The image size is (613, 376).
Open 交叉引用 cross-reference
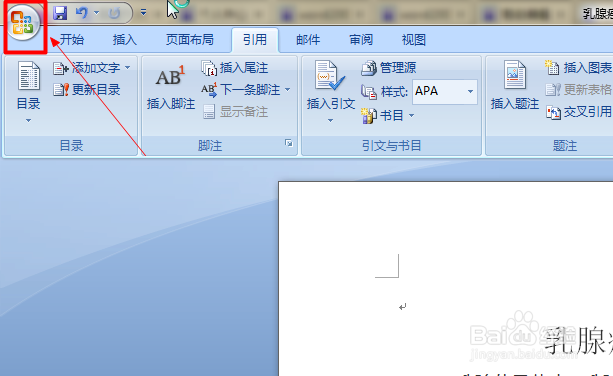click(x=578, y=112)
